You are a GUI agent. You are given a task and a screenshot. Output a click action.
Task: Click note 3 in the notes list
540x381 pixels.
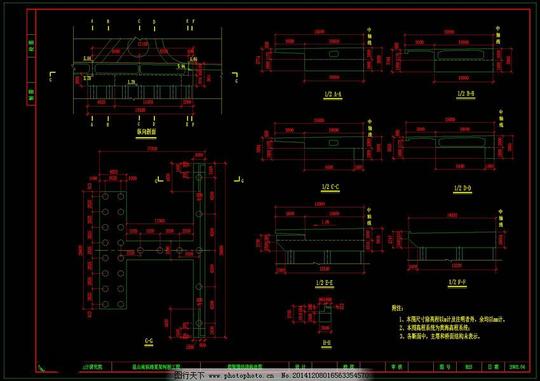[439, 336]
